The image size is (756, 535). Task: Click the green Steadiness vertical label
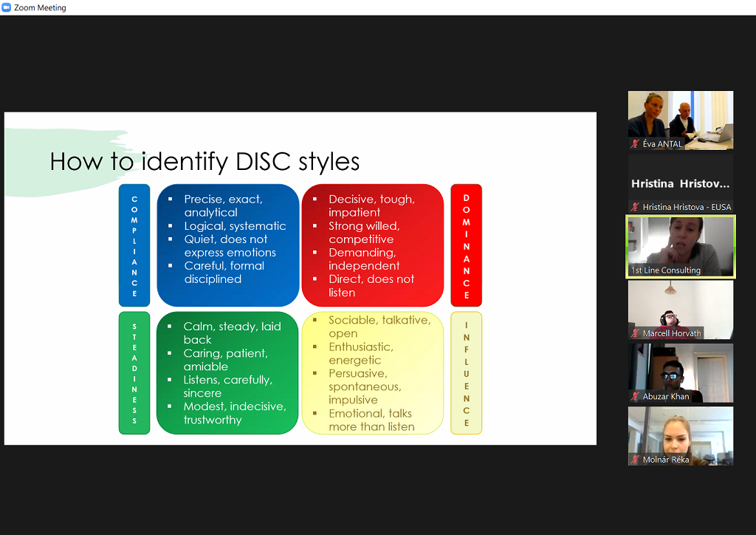(x=134, y=372)
